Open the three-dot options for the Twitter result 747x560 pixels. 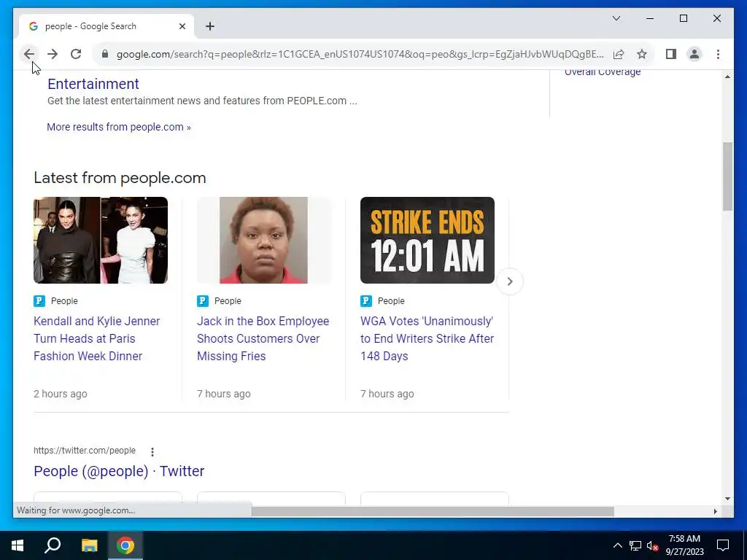coord(152,451)
